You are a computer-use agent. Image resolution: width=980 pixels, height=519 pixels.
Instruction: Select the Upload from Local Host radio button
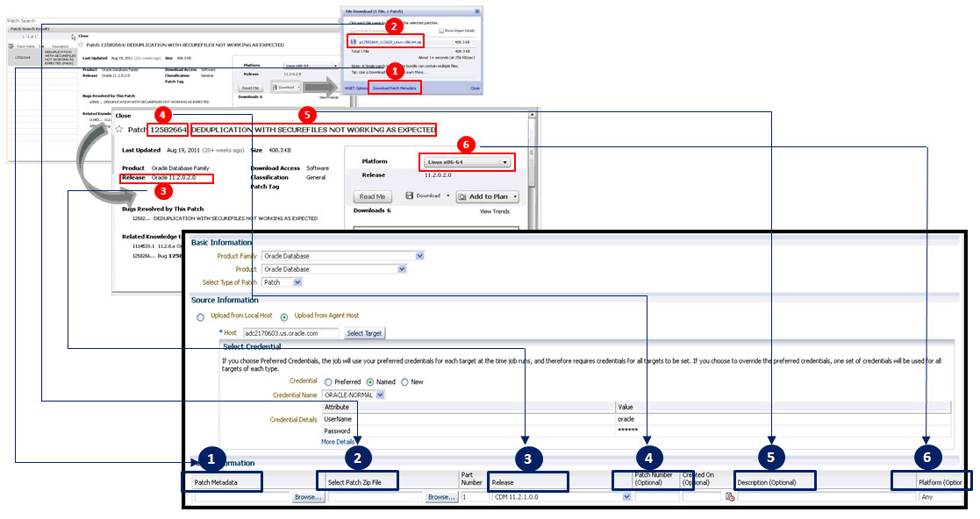coord(201,317)
